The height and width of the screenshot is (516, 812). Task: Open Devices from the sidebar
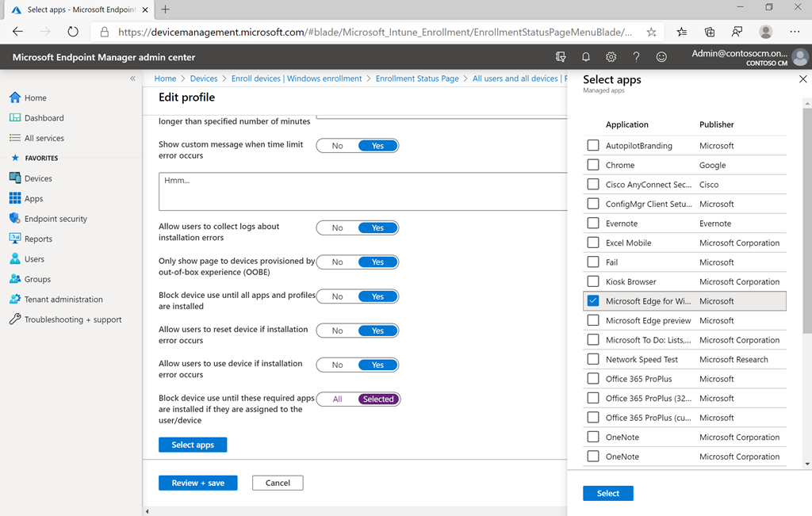point(36,178)
